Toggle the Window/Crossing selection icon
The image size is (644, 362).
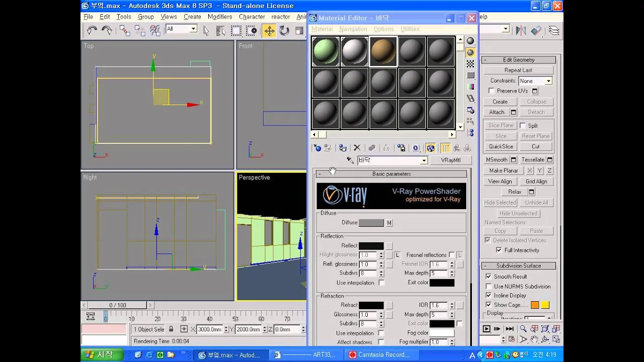(252, 31)
